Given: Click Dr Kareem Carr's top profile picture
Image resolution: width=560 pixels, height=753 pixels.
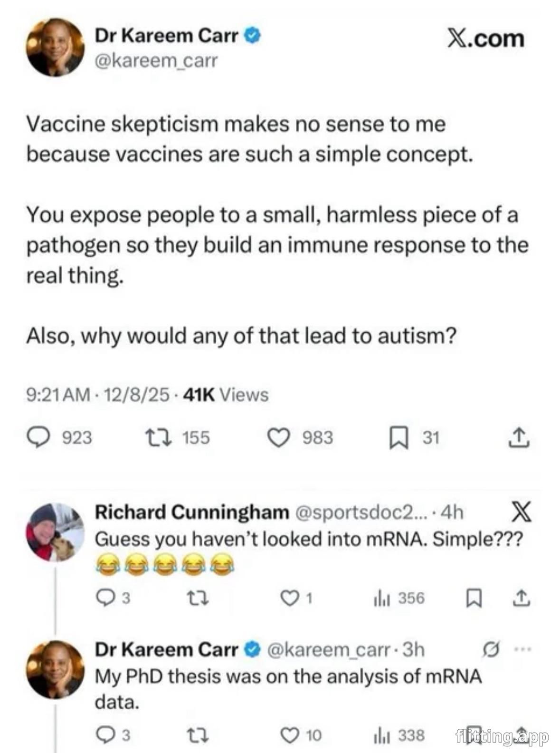Looking at the screenshot, I should [55, 48].
